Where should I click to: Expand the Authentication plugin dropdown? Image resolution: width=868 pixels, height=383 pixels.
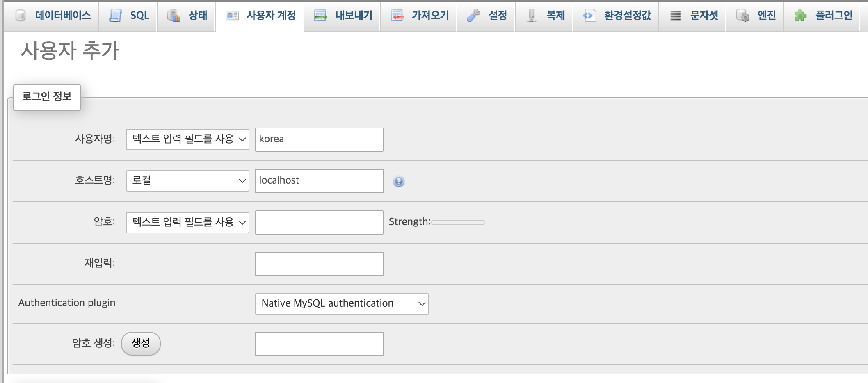click(342, 304)
